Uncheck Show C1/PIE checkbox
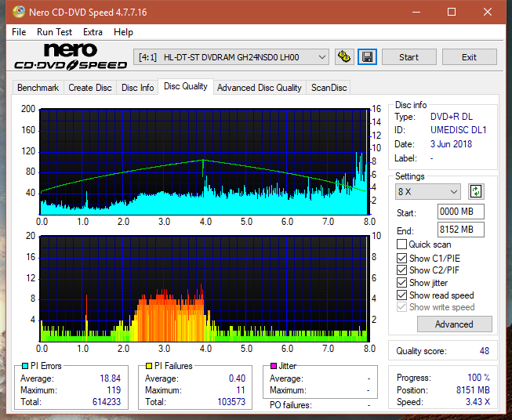 click(x=401, y=258)
